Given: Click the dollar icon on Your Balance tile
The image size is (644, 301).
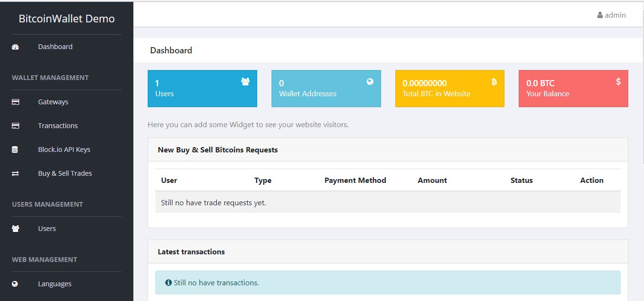Looking at the screenshot, I should (618, 82).
